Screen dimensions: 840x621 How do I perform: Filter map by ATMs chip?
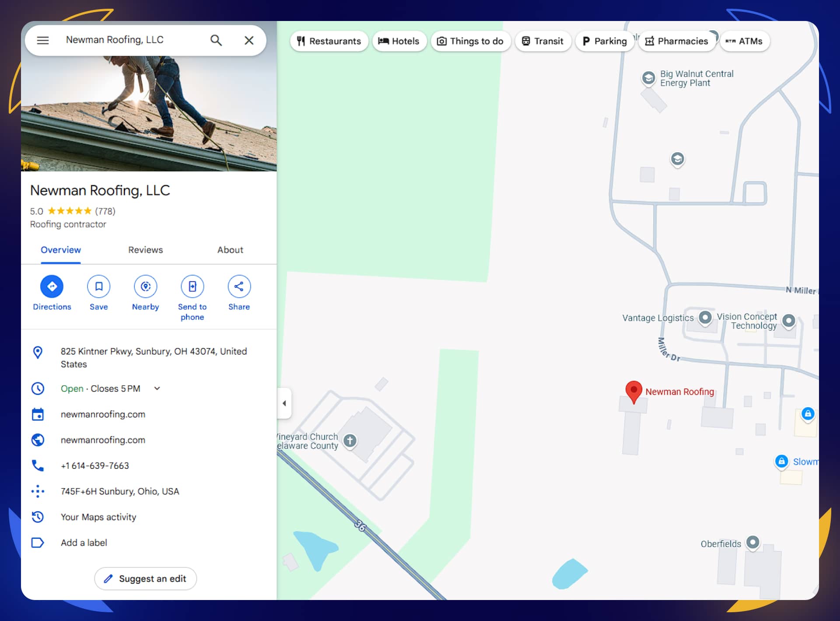(745, 41)
